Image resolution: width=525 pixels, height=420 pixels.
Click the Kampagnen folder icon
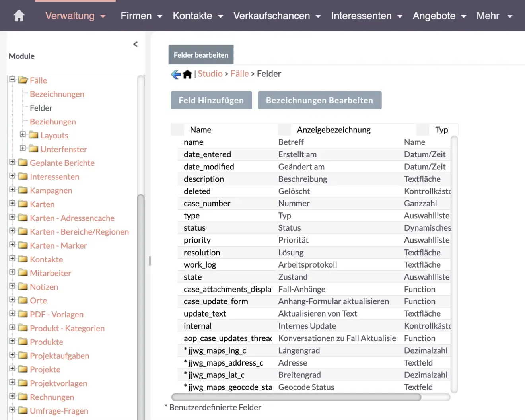point(23,191)
